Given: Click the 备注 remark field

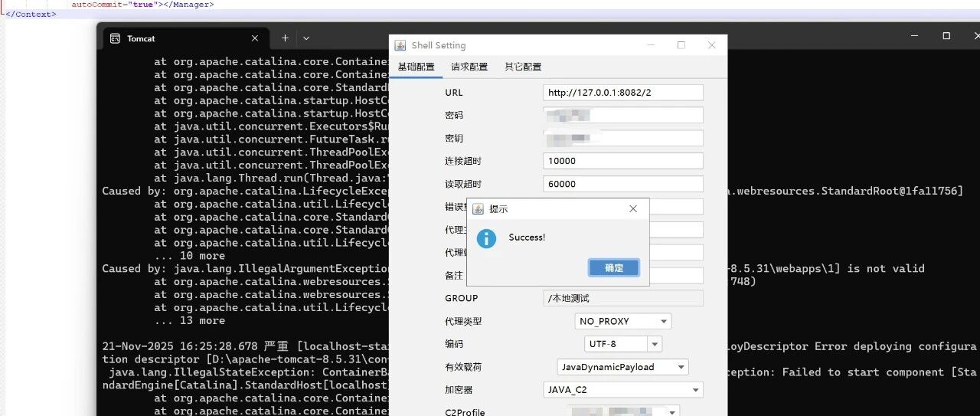Looking at the screenshot, I should point(623,276).
